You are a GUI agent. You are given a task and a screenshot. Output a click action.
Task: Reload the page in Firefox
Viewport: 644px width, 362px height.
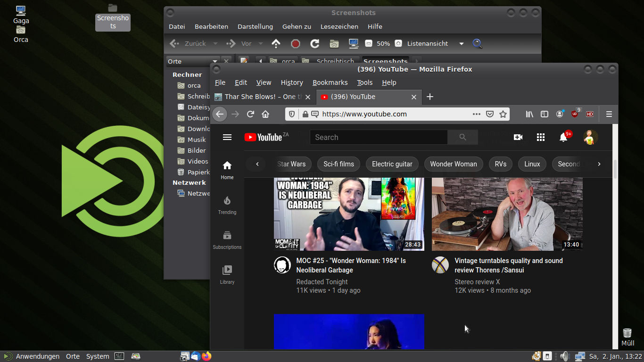pos(250,114)
